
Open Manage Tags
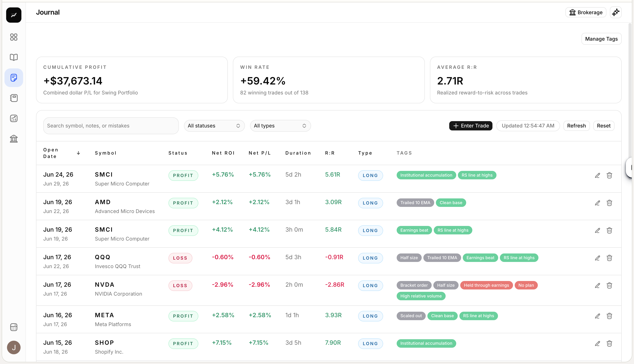point(601,39)
